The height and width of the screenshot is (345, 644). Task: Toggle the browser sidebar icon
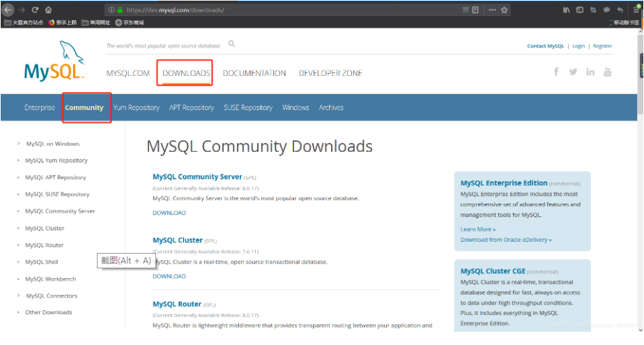[580, 10]
